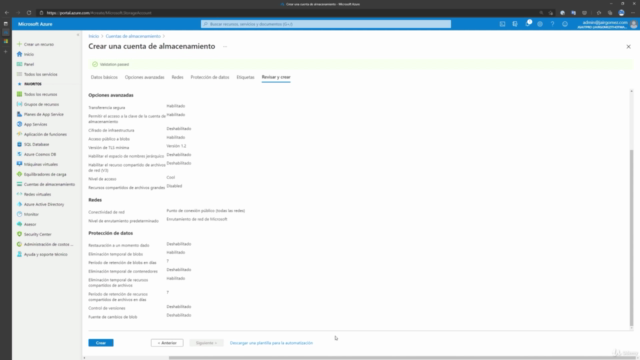Switch to the Etiquetas tab

click(245, 77)
